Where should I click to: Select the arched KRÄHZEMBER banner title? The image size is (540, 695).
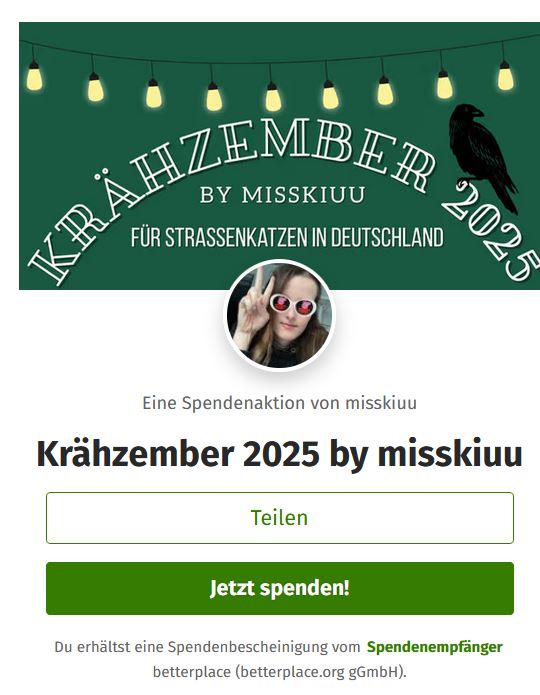tap(231, 195)
